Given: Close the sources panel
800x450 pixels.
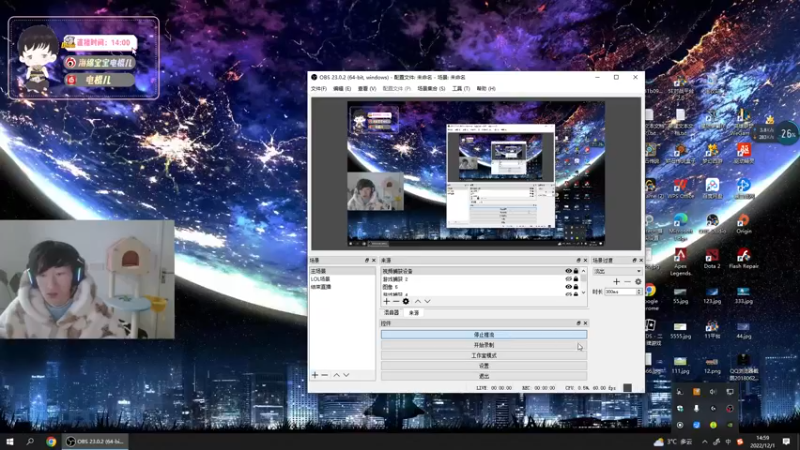Looking at the screenshot, I should pos(585,260).
